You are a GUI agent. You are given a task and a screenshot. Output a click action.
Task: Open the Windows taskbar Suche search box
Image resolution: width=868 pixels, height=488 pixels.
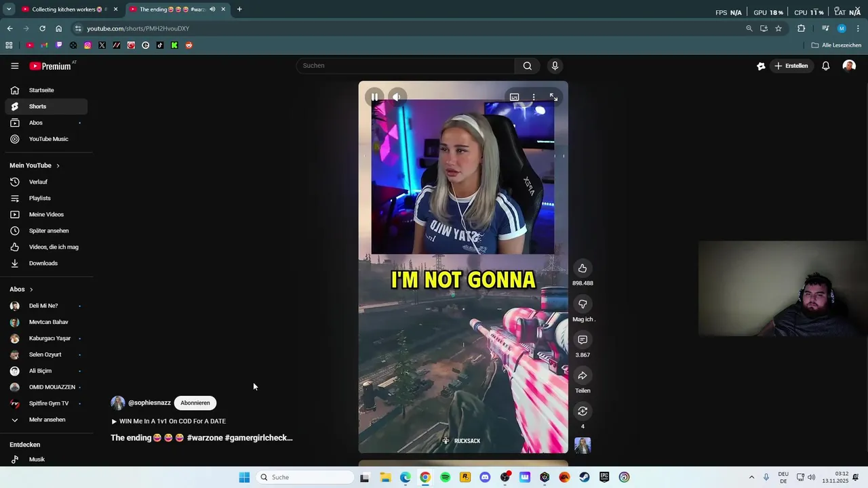305,477
